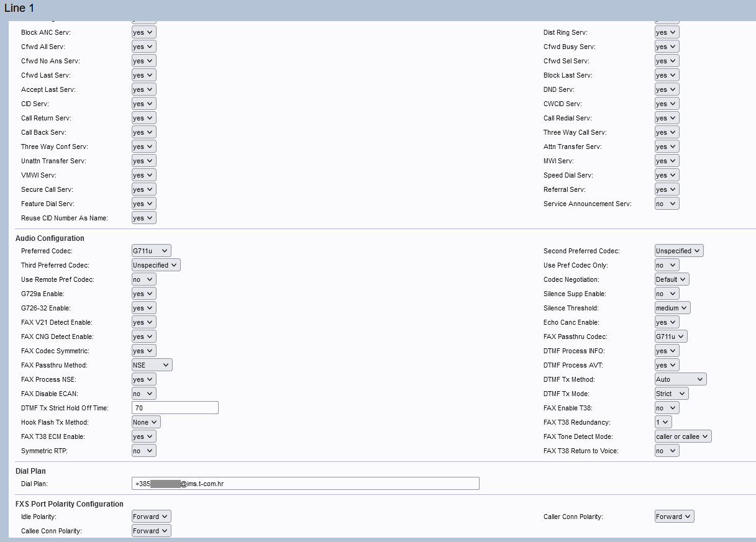Toggle the Symmetric RTP yes/no dropdown
756x542 pixels.
(x=143, y=451)
